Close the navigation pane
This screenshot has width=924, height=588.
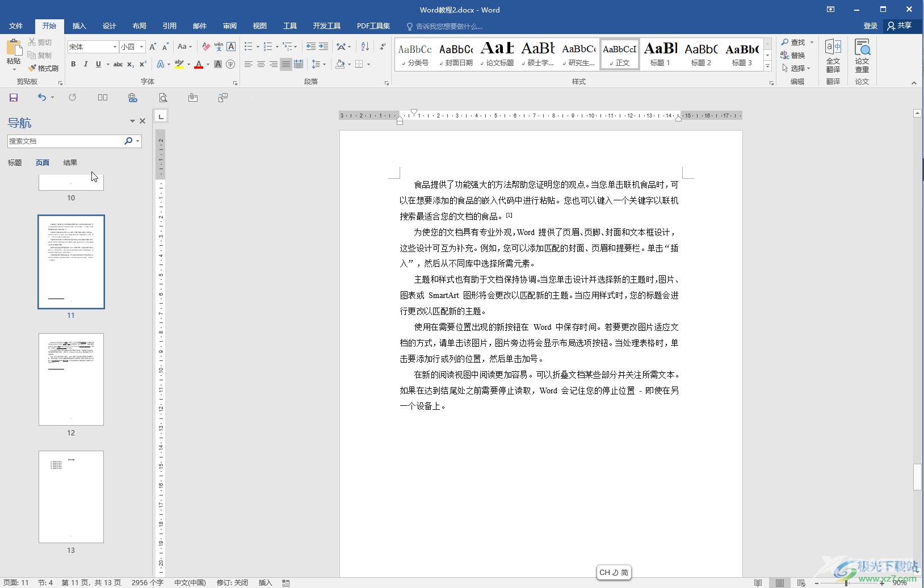[142, 121]
